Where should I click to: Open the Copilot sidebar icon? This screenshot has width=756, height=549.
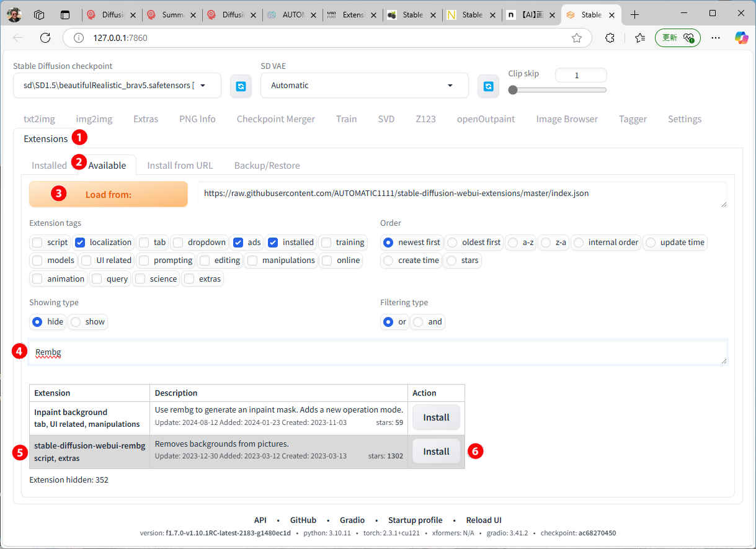coord(741,38)
